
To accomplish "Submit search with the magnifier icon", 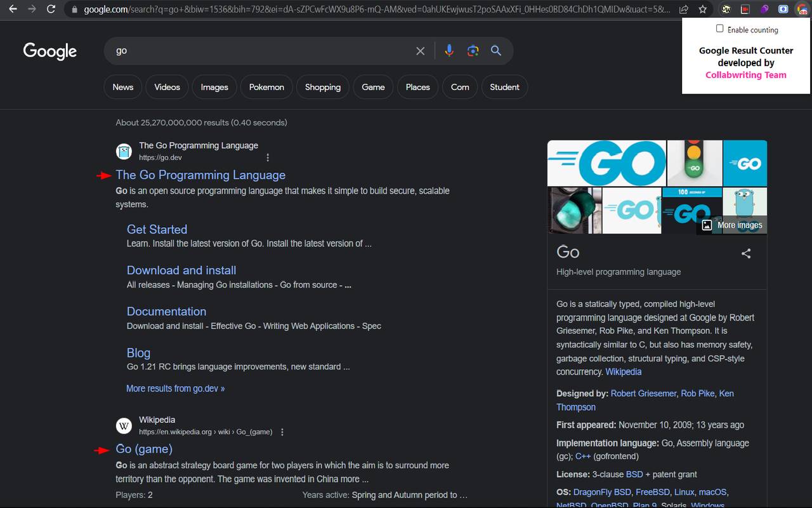I will (x=496, y=51).
